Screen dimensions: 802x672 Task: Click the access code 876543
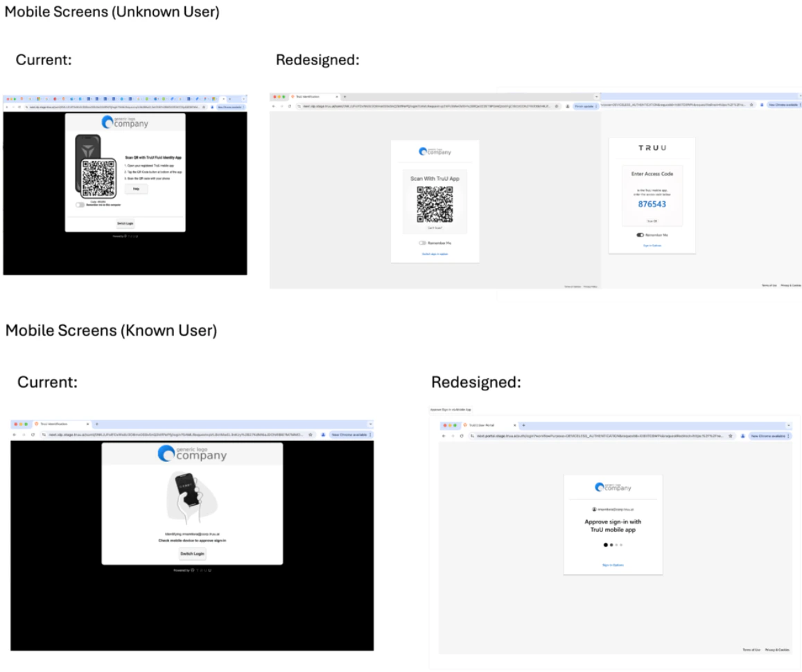pyautogui.click(x=652, y=204)
